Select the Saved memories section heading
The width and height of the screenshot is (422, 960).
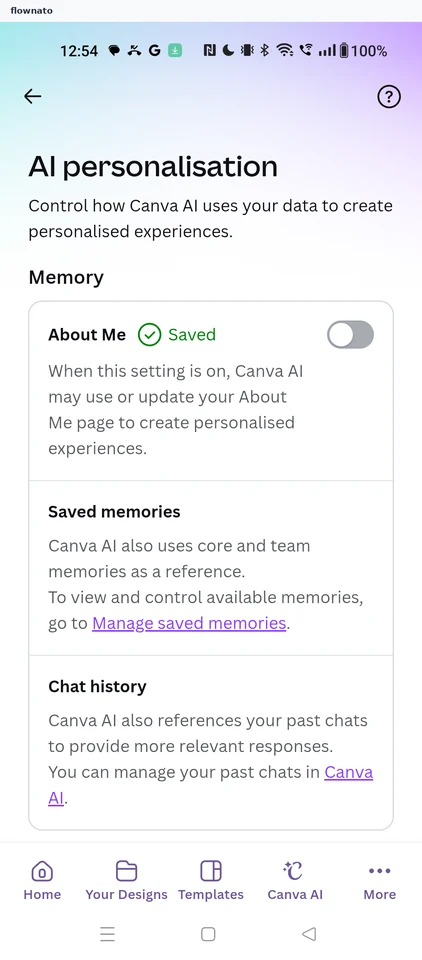point(115,511)
